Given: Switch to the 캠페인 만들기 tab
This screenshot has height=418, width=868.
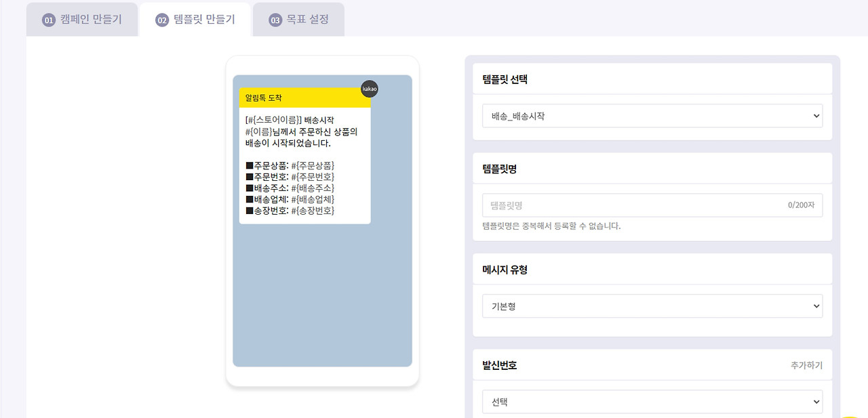Looking at the screenshot, I should click(x=82, y=20).
